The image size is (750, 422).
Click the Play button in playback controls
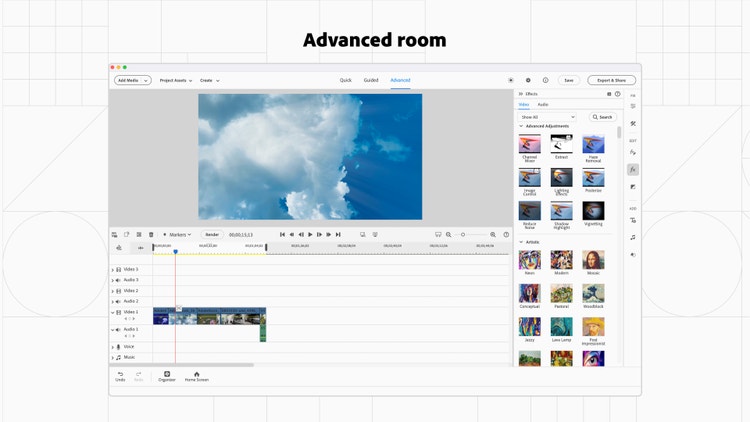pos(310,234)
